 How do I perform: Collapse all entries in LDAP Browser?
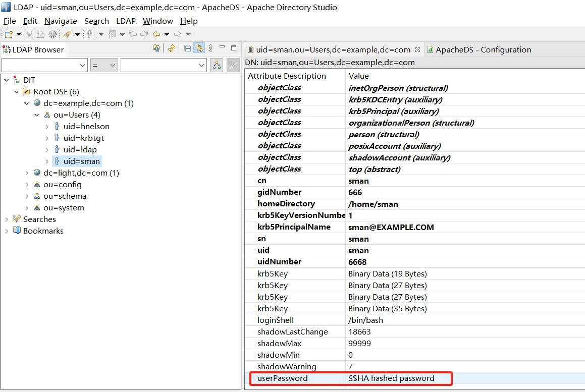click(187, 48)
